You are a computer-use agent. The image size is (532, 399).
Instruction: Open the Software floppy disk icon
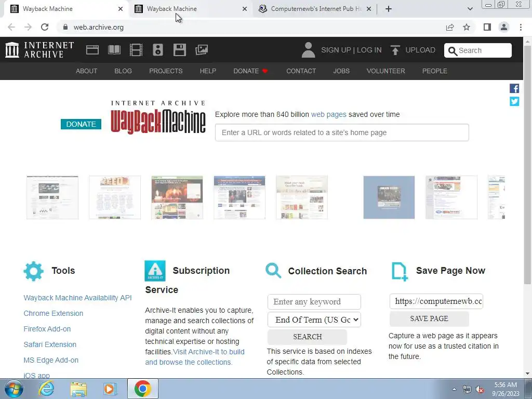coord(179,50)
